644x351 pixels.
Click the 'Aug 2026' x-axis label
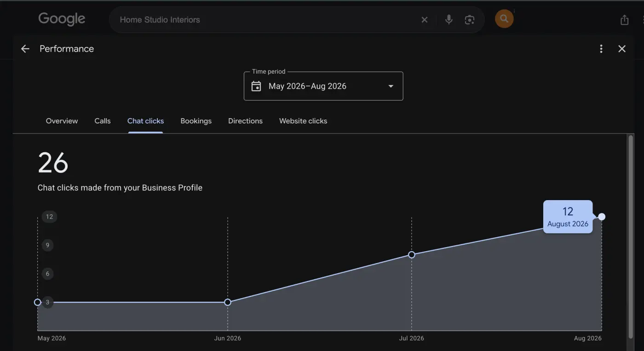[588, 338]
